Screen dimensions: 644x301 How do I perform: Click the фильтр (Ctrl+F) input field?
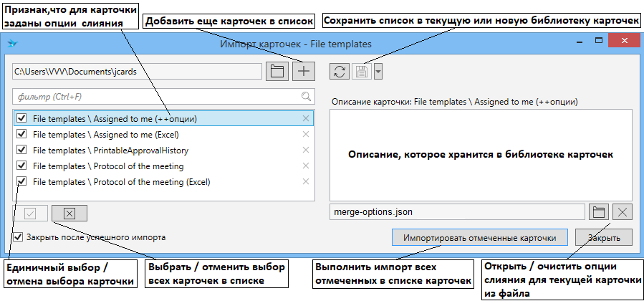coord(154,96)
